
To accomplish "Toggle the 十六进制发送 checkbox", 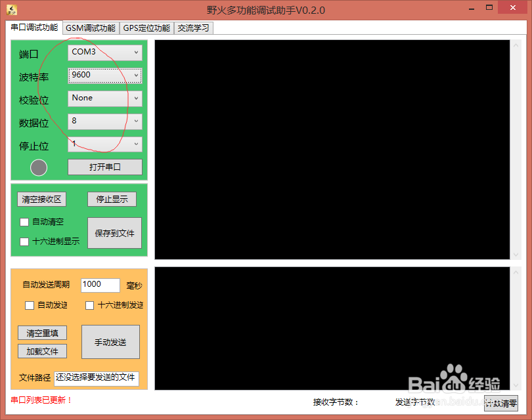I will [x=89, y=305].
